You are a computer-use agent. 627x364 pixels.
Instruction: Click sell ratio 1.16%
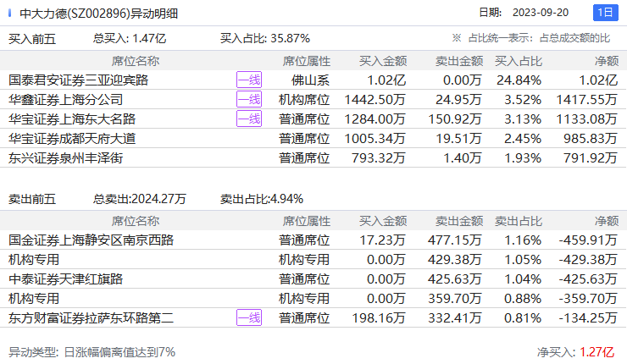[523, 240]
